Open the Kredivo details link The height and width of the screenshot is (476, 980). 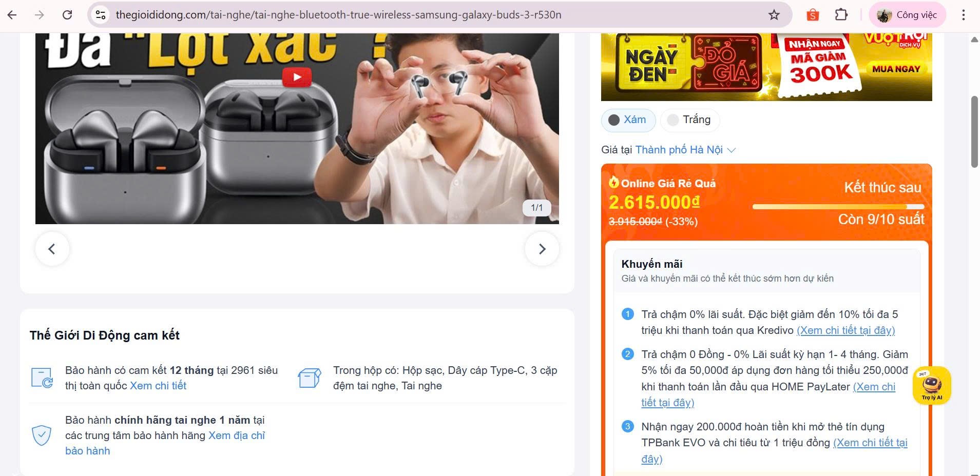point(845,330)
